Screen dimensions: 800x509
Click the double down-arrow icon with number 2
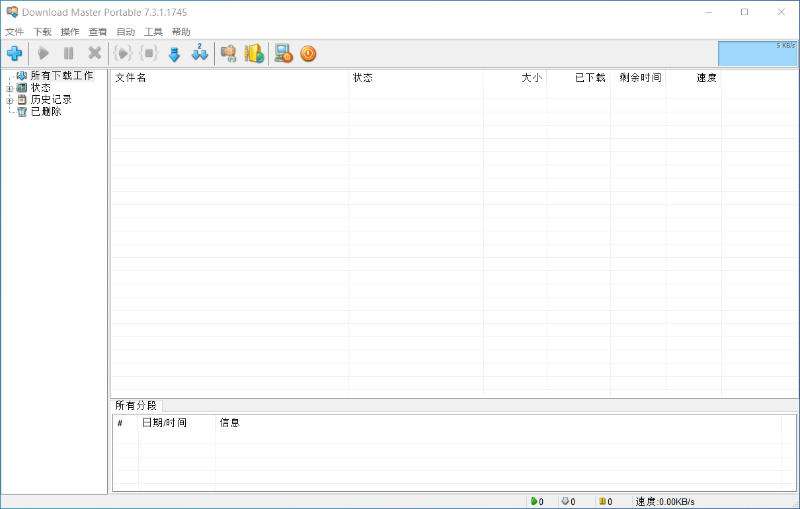coord(199,53)
